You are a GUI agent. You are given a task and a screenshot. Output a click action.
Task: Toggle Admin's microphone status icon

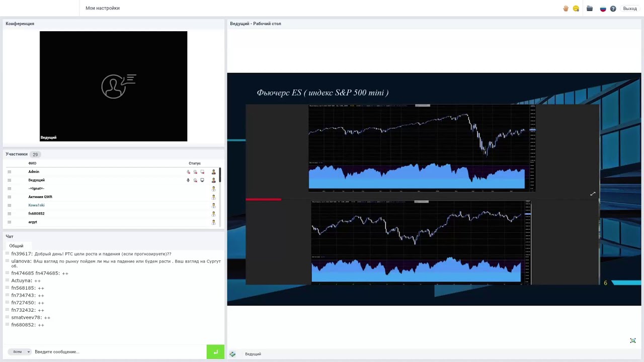coord(189,172)
